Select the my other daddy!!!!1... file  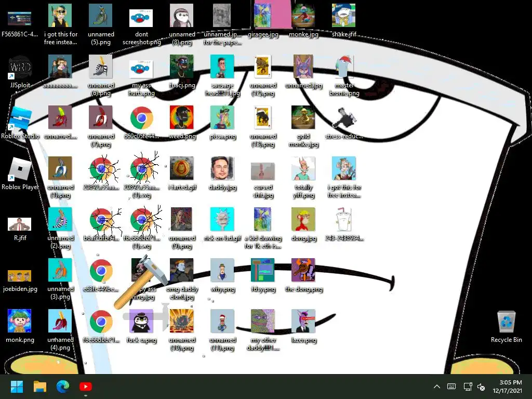(263, 330)
